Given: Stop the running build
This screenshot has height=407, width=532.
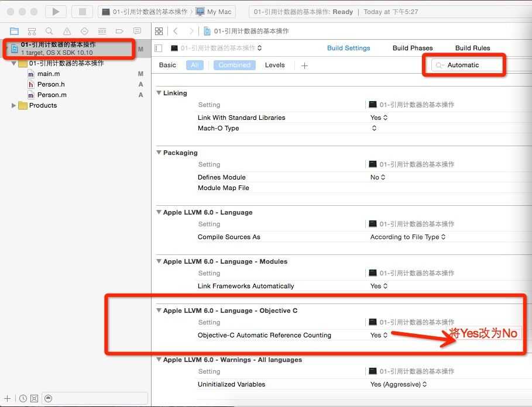Looking at the screenshot, I should [82, 12].
